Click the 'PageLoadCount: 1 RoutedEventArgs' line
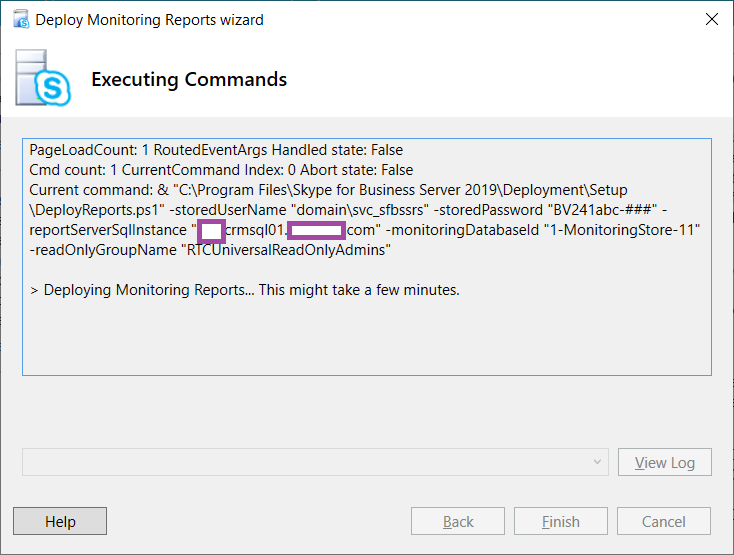734x555 pixels. pyautogui.click(x=216, y=150)
